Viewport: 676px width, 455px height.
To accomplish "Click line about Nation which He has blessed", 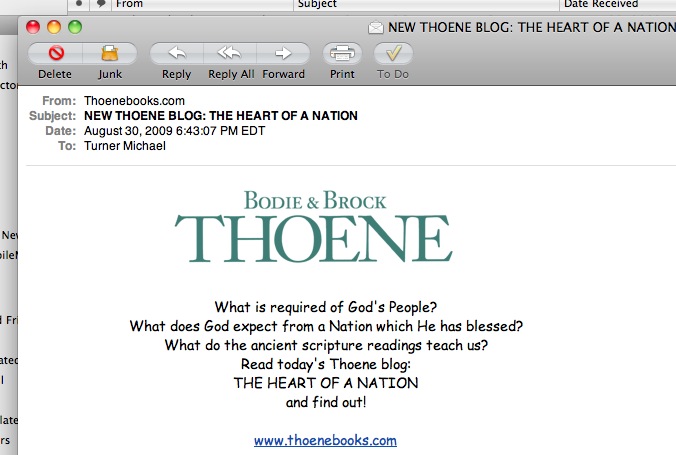I will coord(326,326).
